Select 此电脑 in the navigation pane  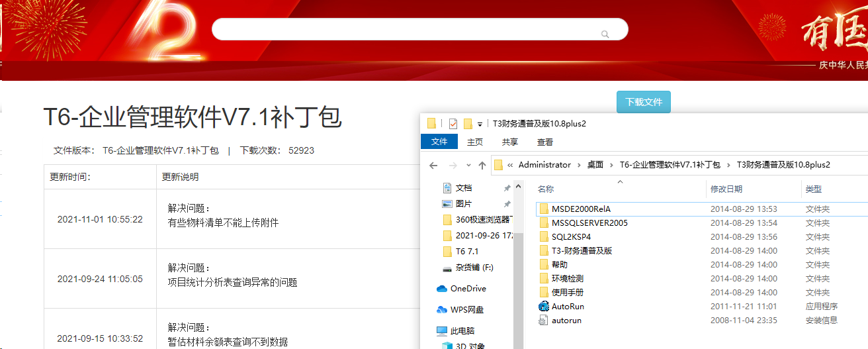tap(462, 331)
